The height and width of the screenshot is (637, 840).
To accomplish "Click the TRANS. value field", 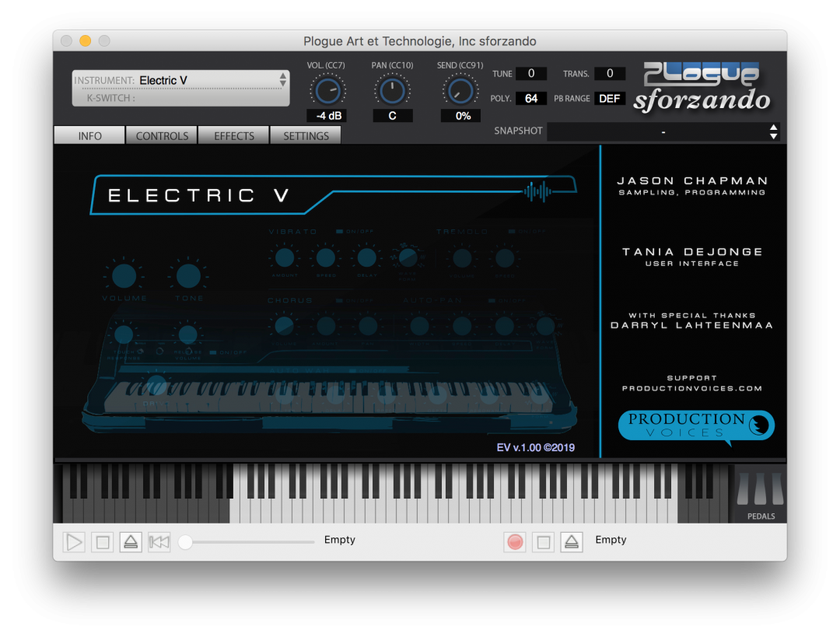I will click(x=610, y=73).
